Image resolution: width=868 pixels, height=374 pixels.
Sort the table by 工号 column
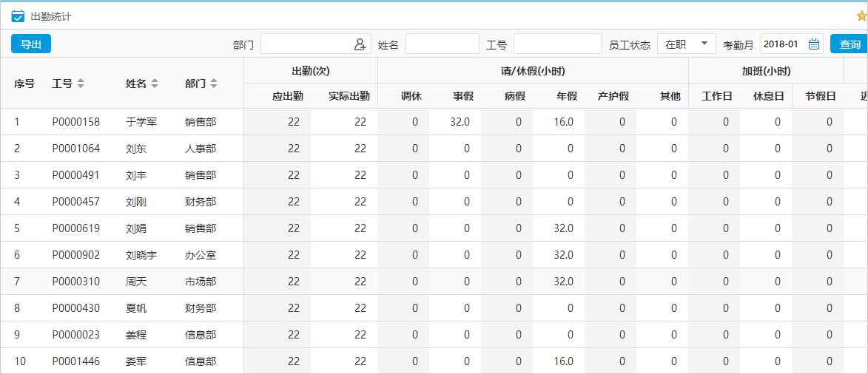[x=81, y=84]
